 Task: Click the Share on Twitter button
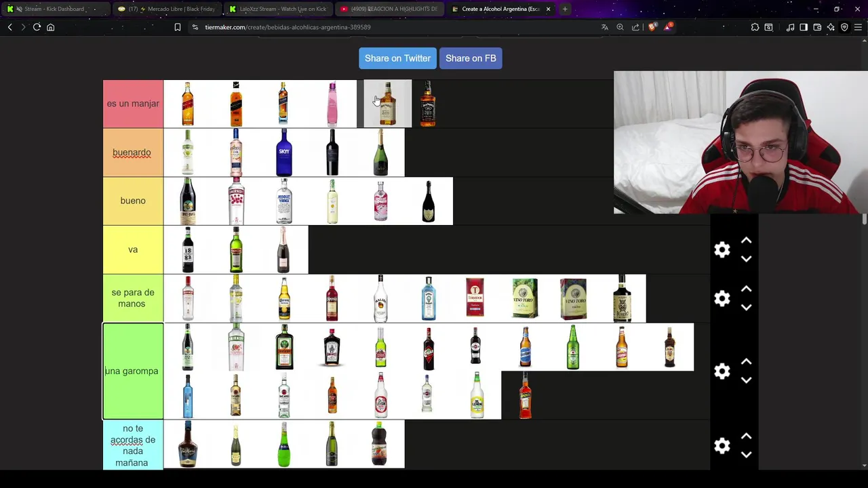click(x=397, y=58)
